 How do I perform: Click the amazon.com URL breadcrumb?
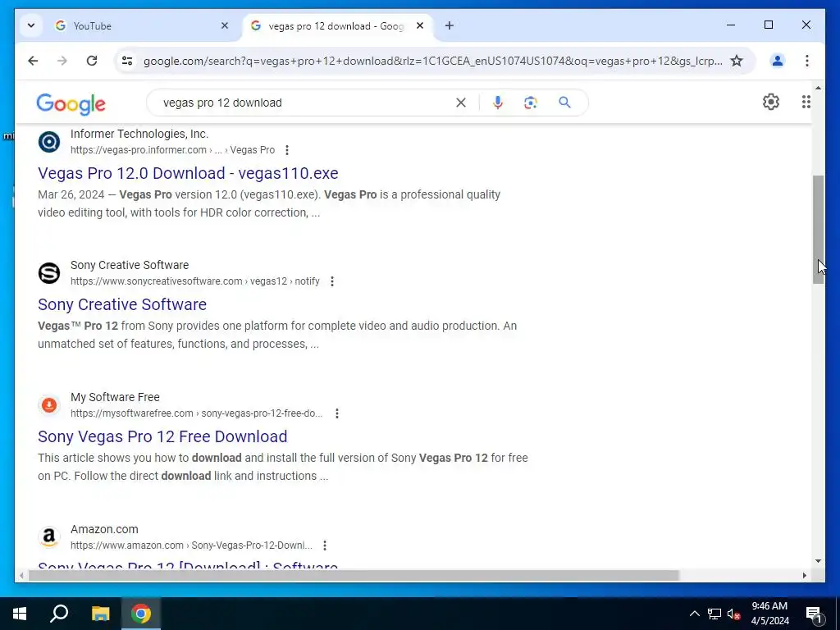click(191, 546)
